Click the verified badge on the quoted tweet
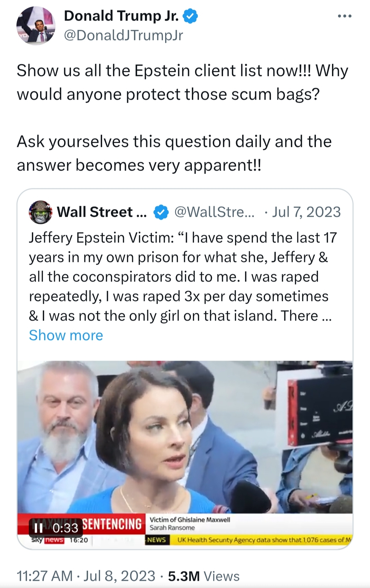The height and width of the screenshot is (588, 370). tap(161, 212)
